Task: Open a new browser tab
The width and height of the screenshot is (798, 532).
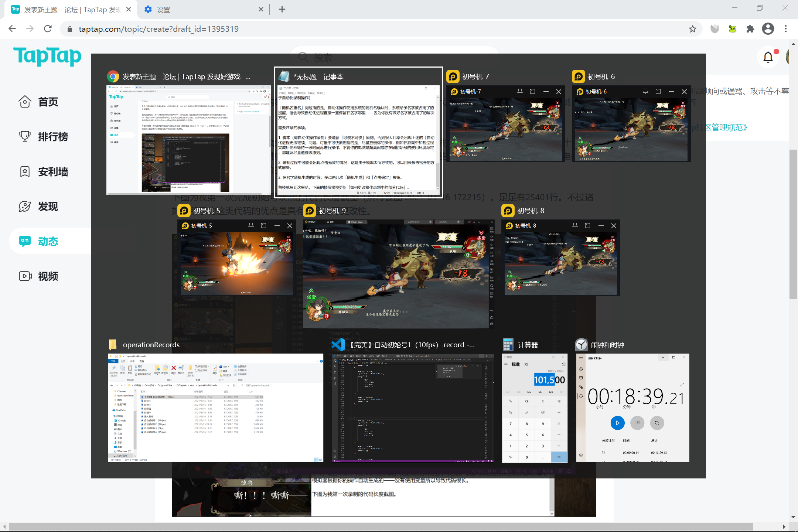Action: click(x=282, y=10)
